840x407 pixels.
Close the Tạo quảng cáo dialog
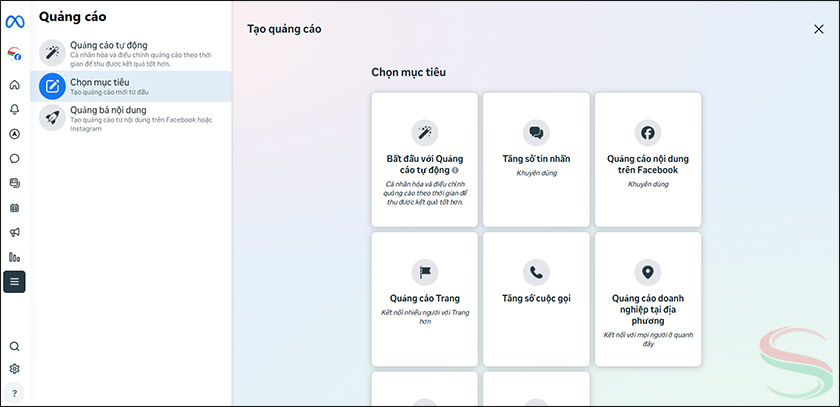[819, 29]
